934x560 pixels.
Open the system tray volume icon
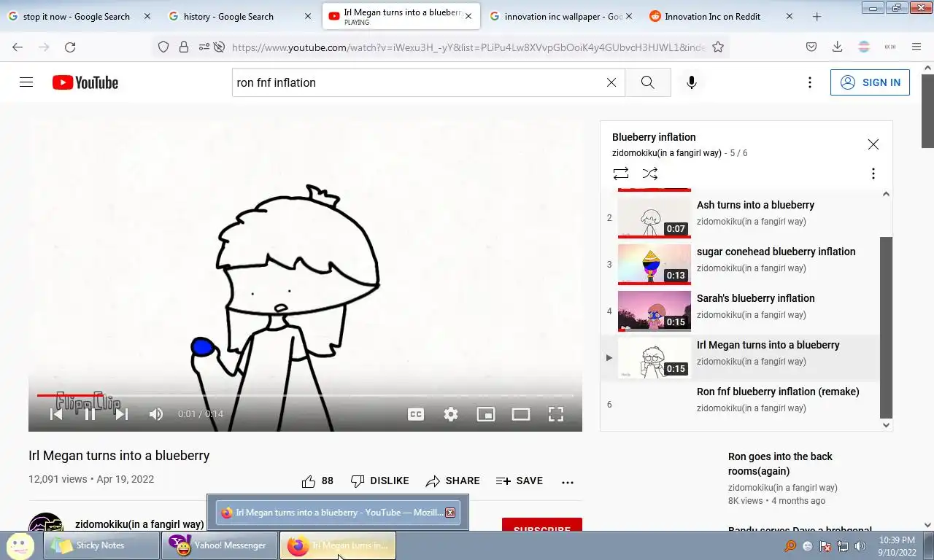coord(860,546)
